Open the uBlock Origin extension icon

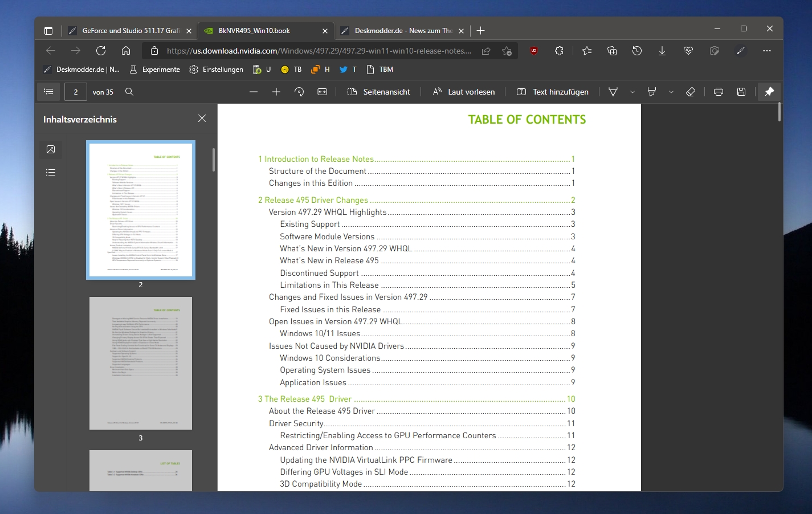[x=534, y=51]
